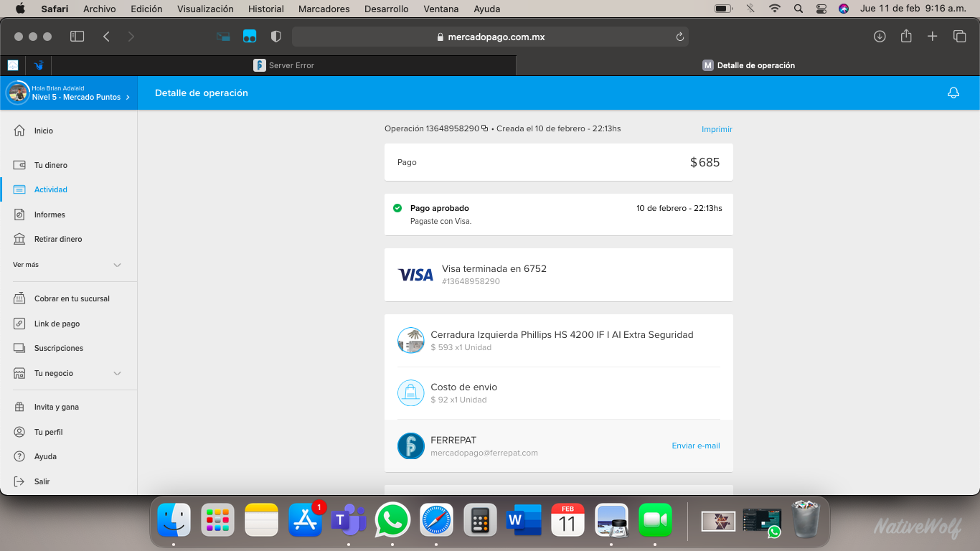Open Cobrar en tu sucursal
The height and width of the screenshot is (551, 980).
[72, 298]
